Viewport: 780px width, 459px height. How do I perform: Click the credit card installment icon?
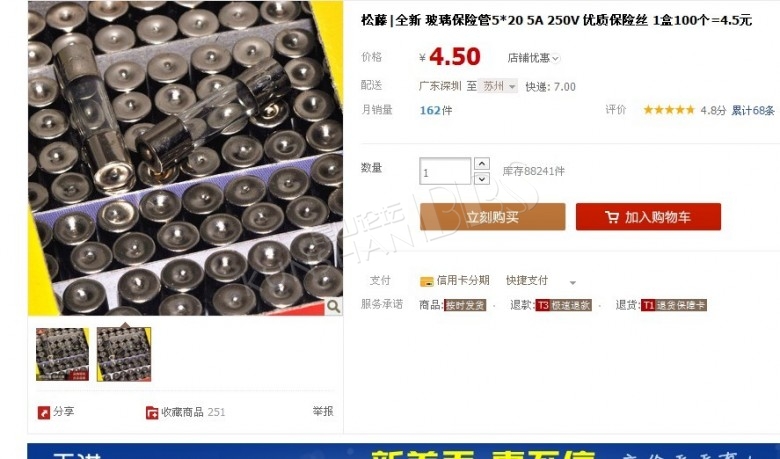point(426,281)
